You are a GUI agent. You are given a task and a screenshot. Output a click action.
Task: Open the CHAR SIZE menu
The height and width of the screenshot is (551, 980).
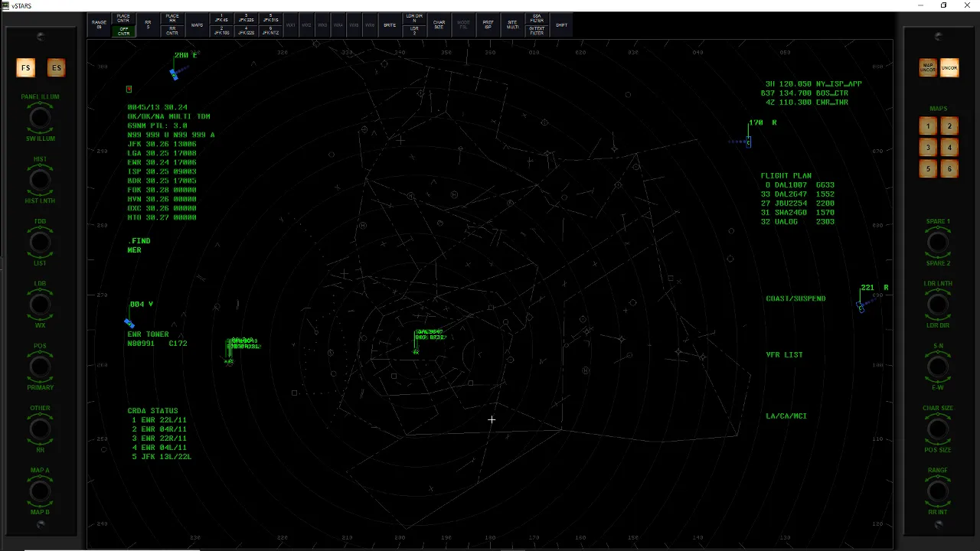[439, 24]
